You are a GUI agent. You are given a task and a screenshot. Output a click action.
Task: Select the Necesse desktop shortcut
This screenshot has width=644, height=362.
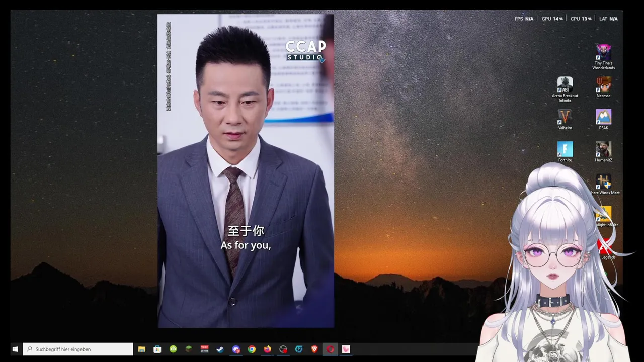(x=603, y=87)
